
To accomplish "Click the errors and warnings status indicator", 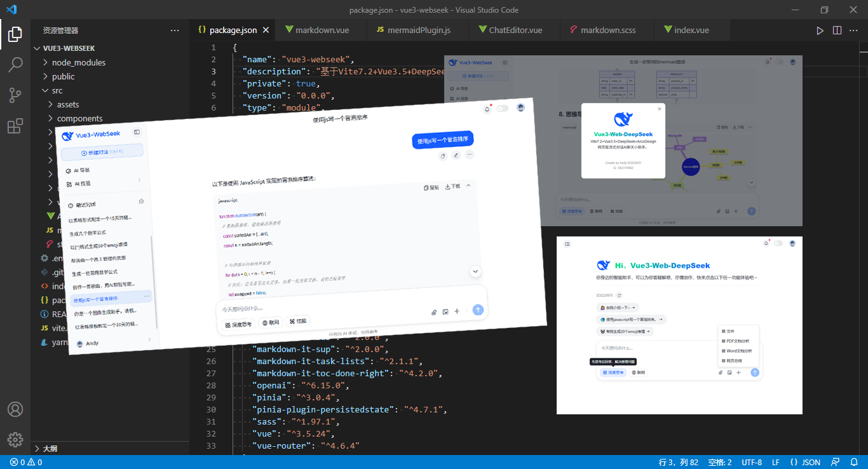I will click(x=26, y=462).
